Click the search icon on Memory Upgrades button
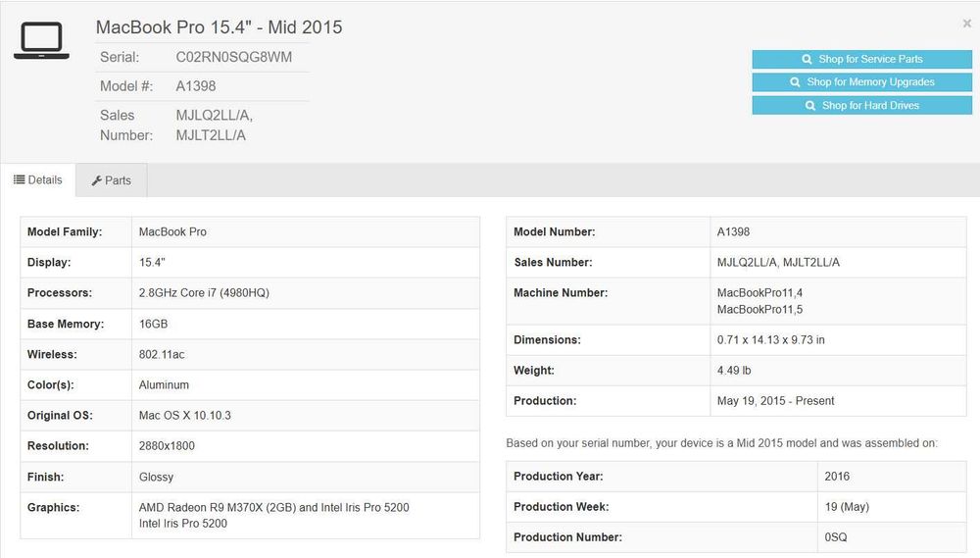 [x=796, y=82]
